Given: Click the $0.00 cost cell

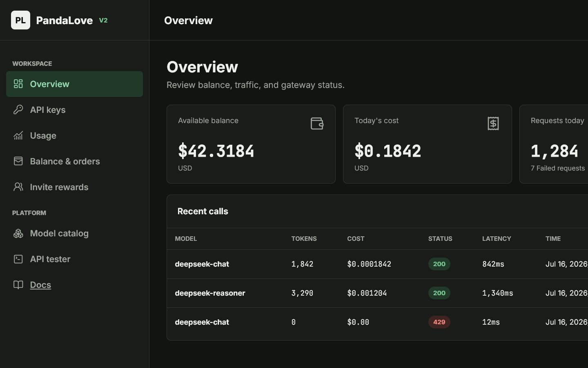Looking at the screenshot, I should pyautogui.click(x=358, y=322).
